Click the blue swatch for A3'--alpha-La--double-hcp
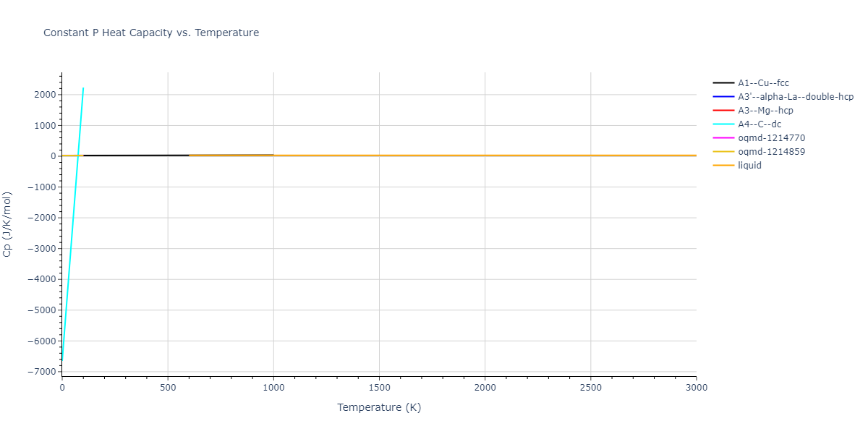The image size is (868, 434). click(723, 97)
